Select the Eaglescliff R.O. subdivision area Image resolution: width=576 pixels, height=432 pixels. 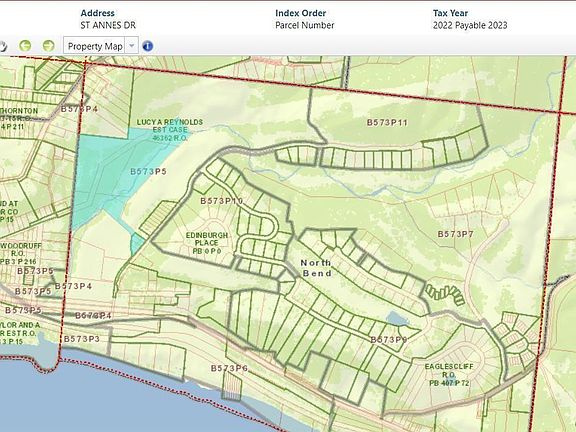click(449, 375)
